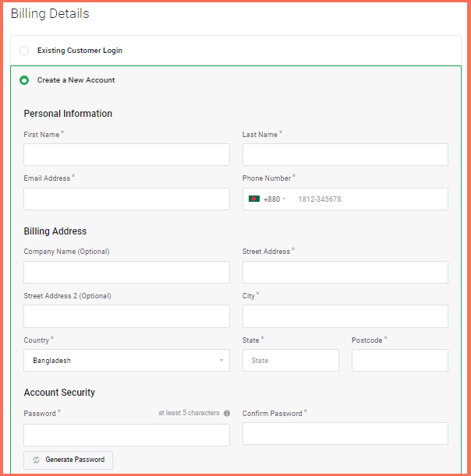Focus the Last Name input field

[x=345, y=155]
